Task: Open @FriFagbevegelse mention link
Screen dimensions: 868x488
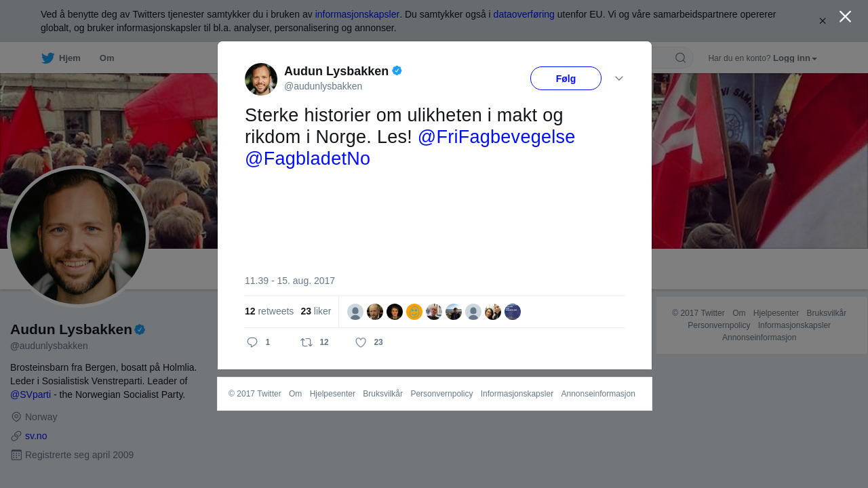Action: (x=496, y=137)
